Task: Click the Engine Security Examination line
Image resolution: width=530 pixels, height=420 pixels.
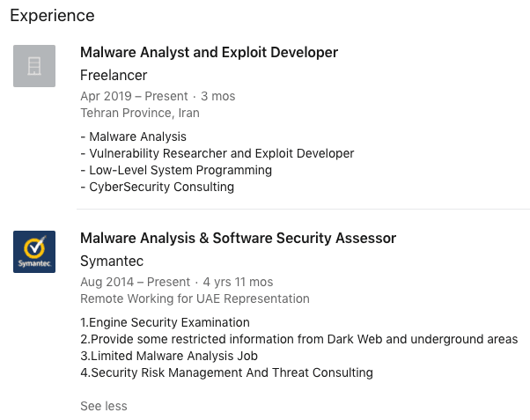Action: tap(165, 322)
